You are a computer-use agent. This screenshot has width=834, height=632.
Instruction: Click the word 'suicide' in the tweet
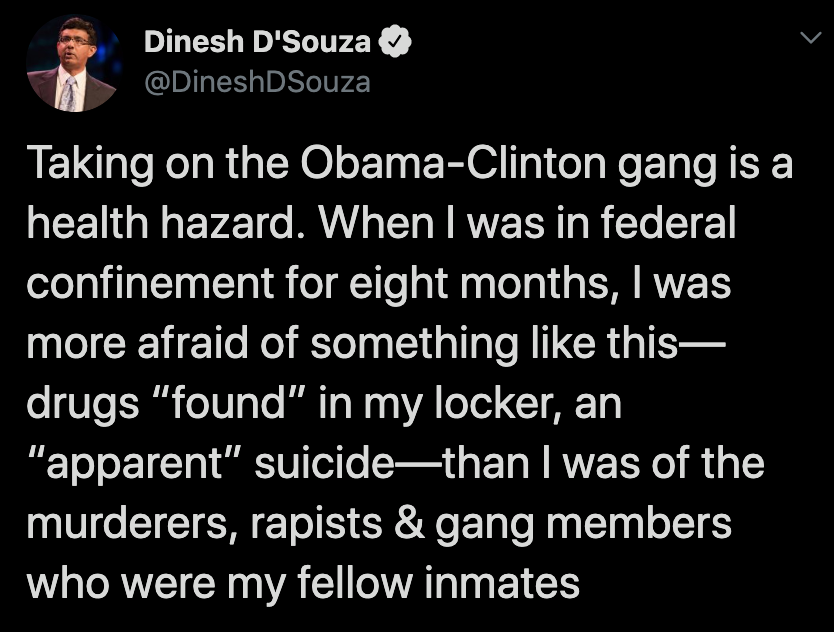point(324,462)
